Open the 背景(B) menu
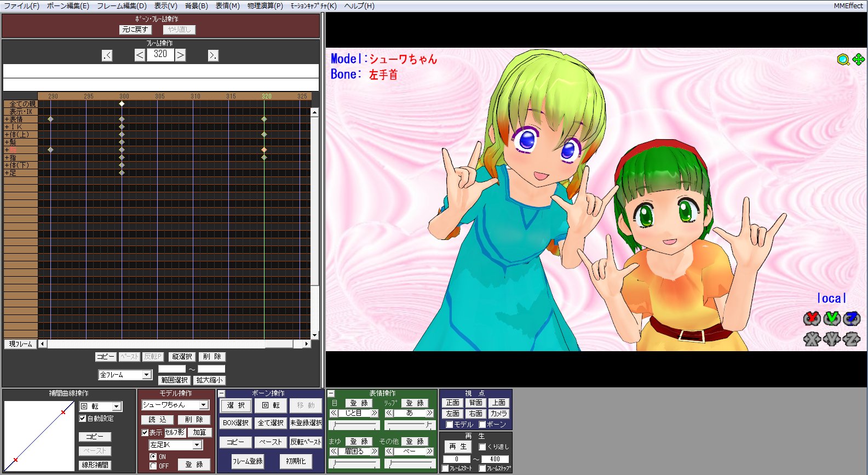 point(196,5)
